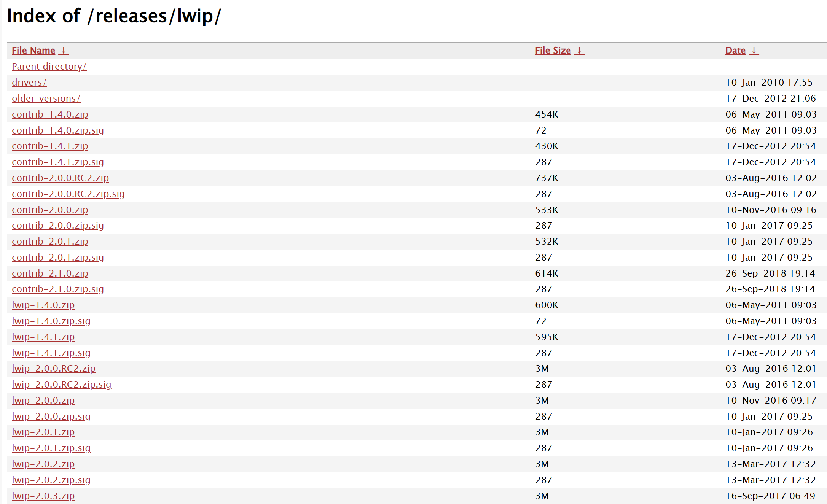
Task: Open the drivers folder
Action: click(29, 83)
